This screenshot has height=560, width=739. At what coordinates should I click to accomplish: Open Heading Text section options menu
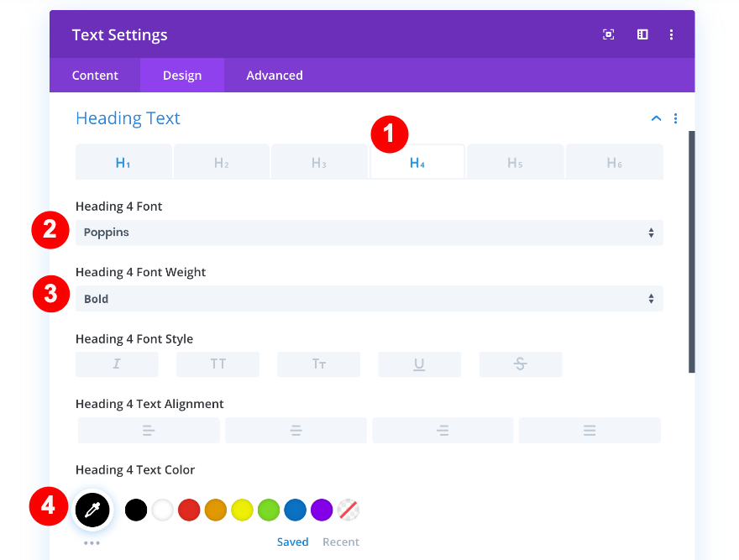point(676,118)
